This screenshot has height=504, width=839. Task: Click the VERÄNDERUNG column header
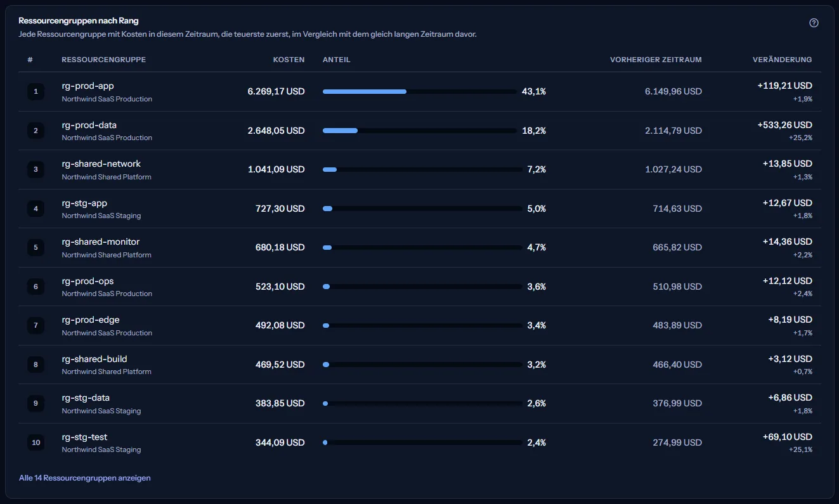click(x=782, y=60)
